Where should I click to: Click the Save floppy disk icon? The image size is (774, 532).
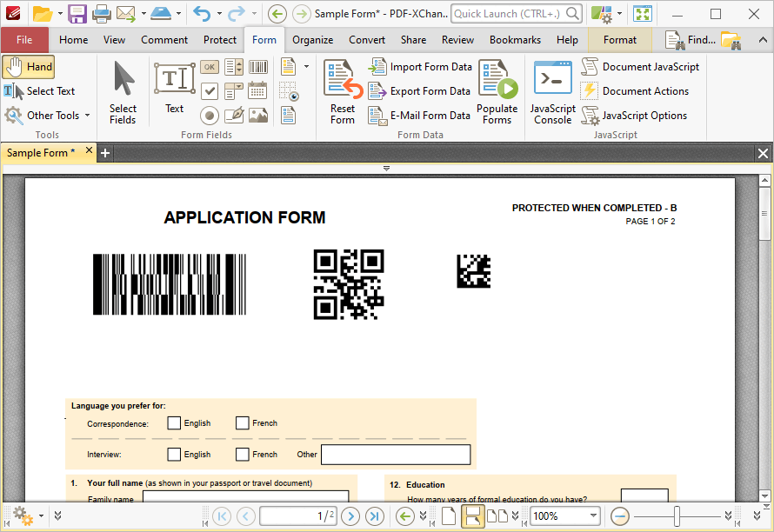click(x=77, y=14)
